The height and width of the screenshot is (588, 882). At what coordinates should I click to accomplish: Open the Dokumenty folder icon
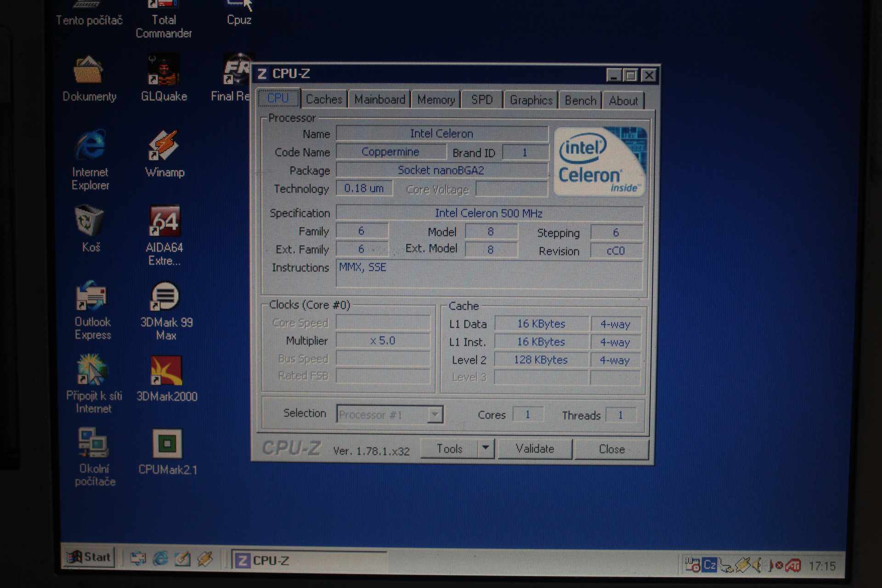click(89, 79)
